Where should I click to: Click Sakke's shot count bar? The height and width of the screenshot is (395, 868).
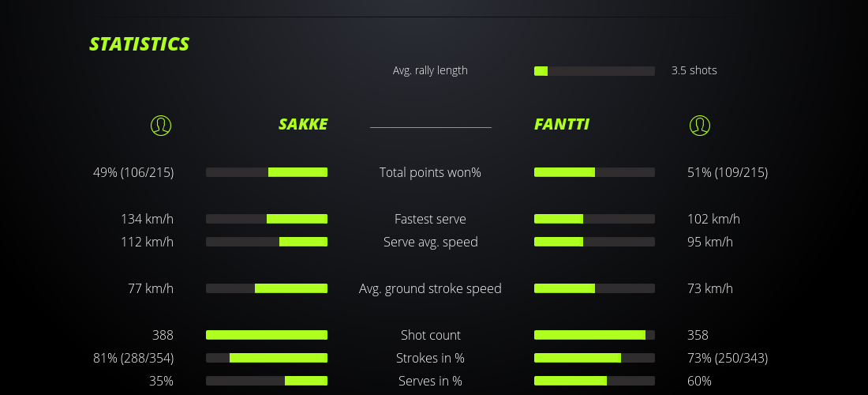click(267, 335)
